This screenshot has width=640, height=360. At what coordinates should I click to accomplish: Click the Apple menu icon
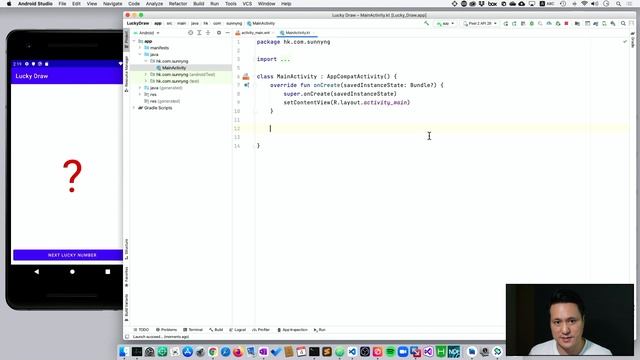9,4
